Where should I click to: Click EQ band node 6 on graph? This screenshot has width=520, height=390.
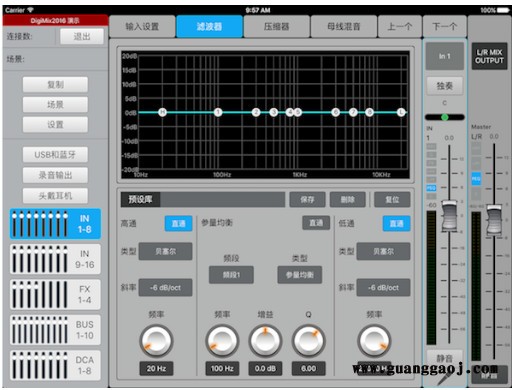(x=336, y=112)
